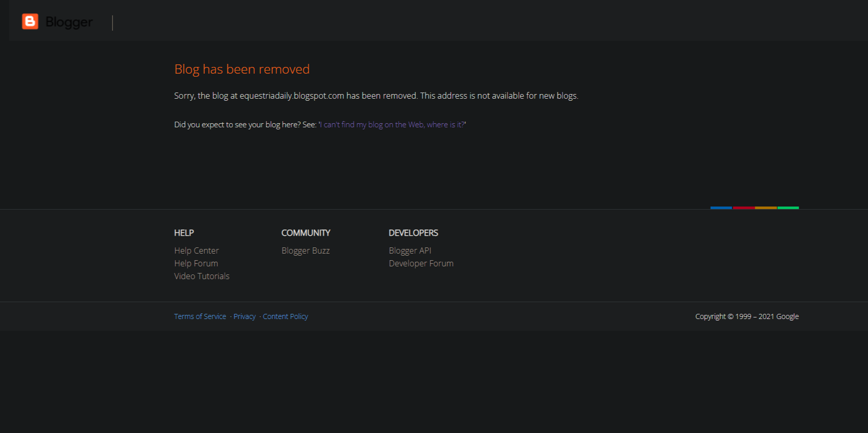The width and height of the screenshot is (868, 433).
Task: Click the Blogger wordmark in the header
Action: pyautogui.click(x=69, y=22)
